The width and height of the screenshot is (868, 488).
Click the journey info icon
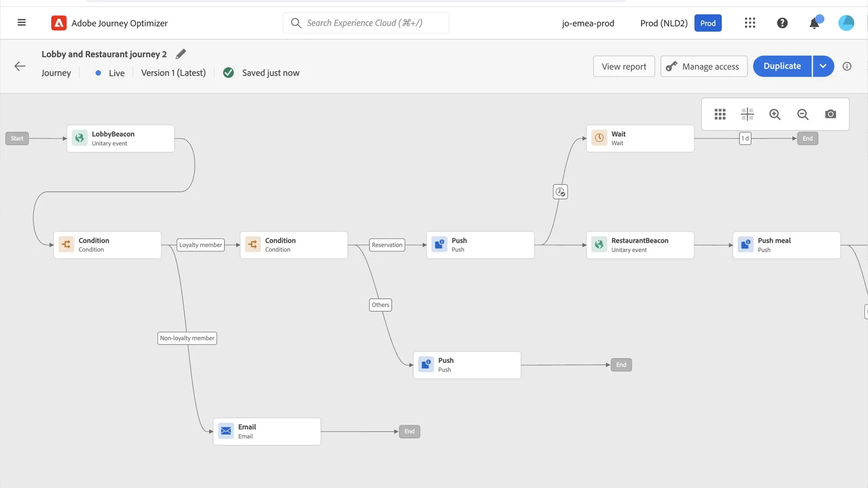coord(847,66)
